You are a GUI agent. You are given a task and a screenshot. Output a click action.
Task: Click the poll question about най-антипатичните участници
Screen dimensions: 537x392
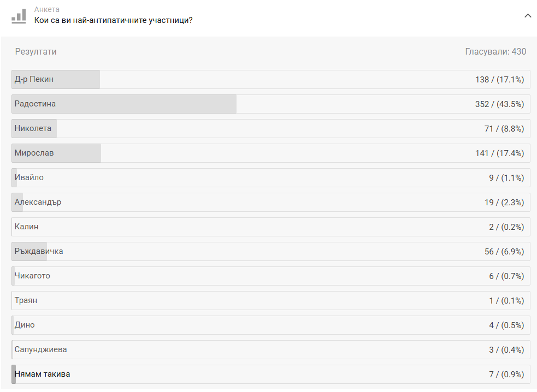point(113,21)
